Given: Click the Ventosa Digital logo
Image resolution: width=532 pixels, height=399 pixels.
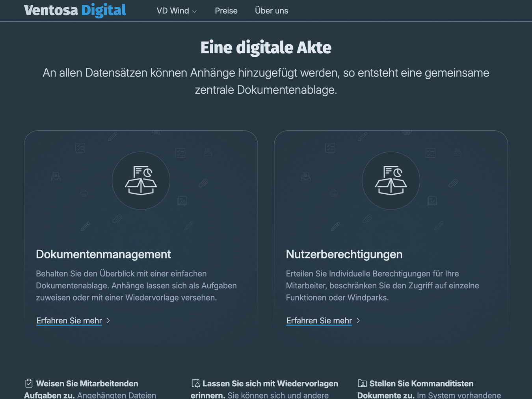Looking at the screenshot, I should click(75, 10).
